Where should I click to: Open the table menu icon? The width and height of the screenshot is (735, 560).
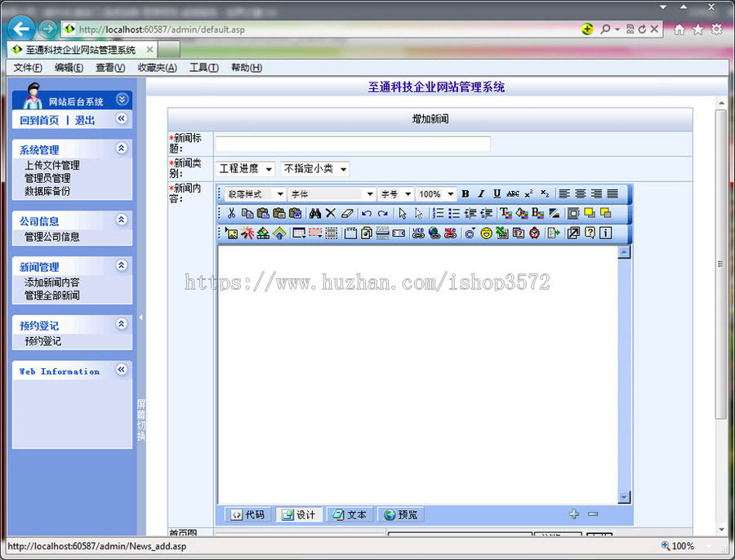pos(299,233)
